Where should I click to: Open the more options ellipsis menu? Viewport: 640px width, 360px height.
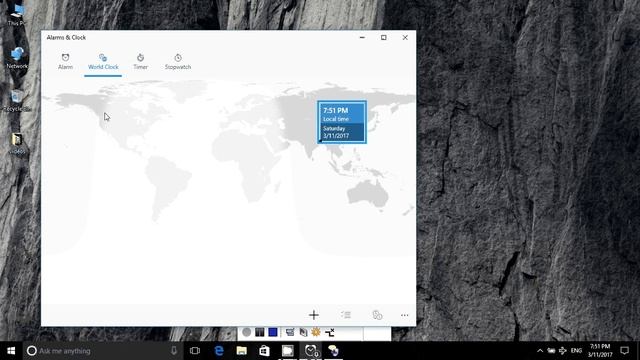coord(404,315)
